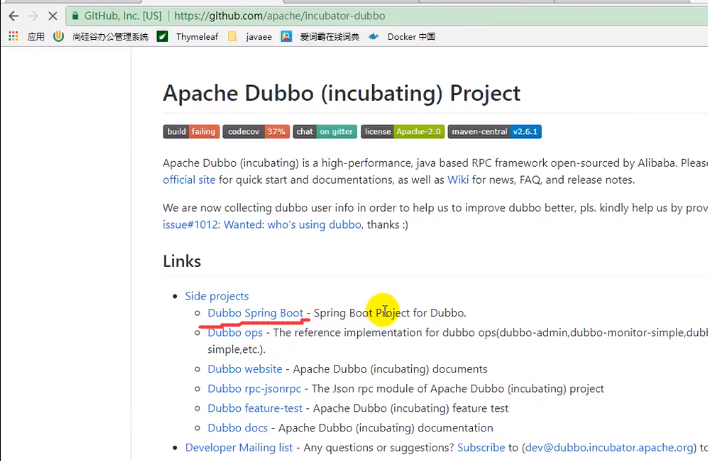Open the official site link
708x461 pixels.
(x=189, y=180)
